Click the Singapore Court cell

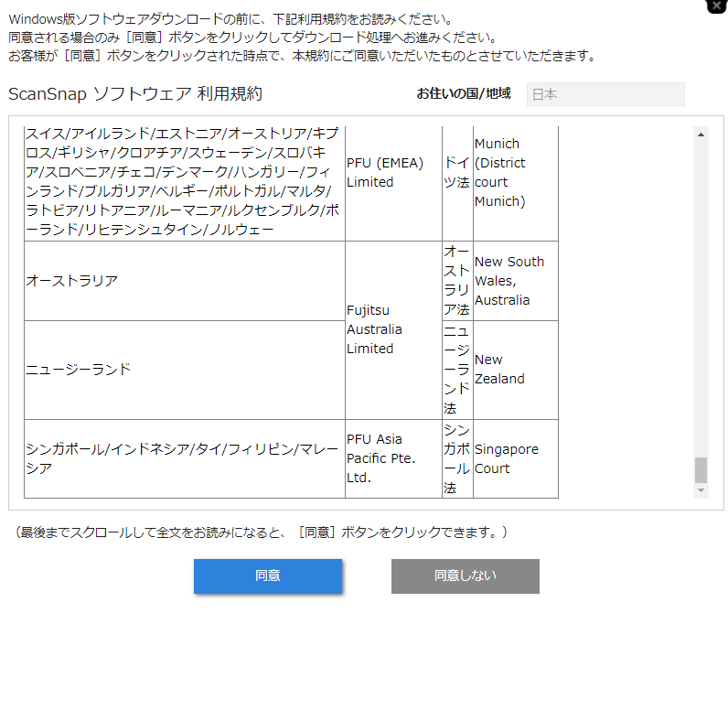(515, 458)
